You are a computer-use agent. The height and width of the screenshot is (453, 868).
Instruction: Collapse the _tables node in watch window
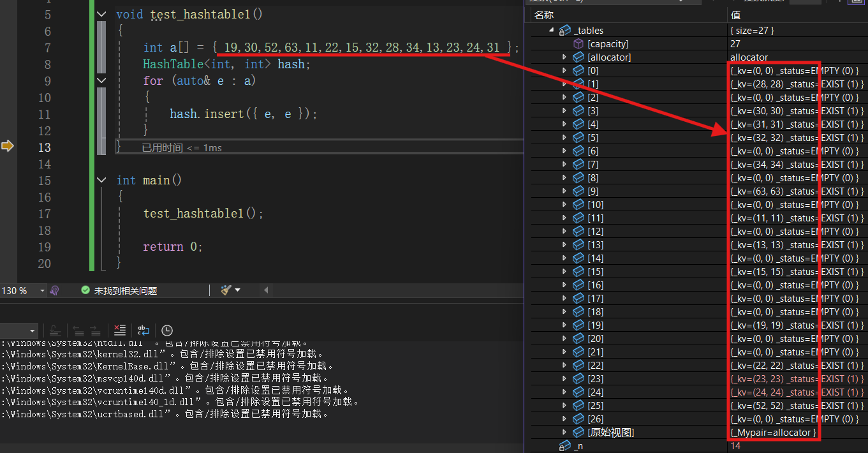point(551,31)
